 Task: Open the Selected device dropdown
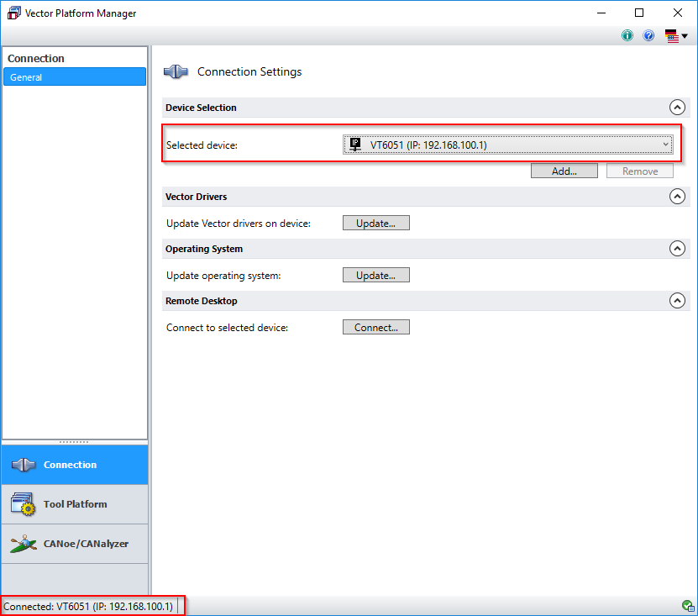[x=666, y=144]
